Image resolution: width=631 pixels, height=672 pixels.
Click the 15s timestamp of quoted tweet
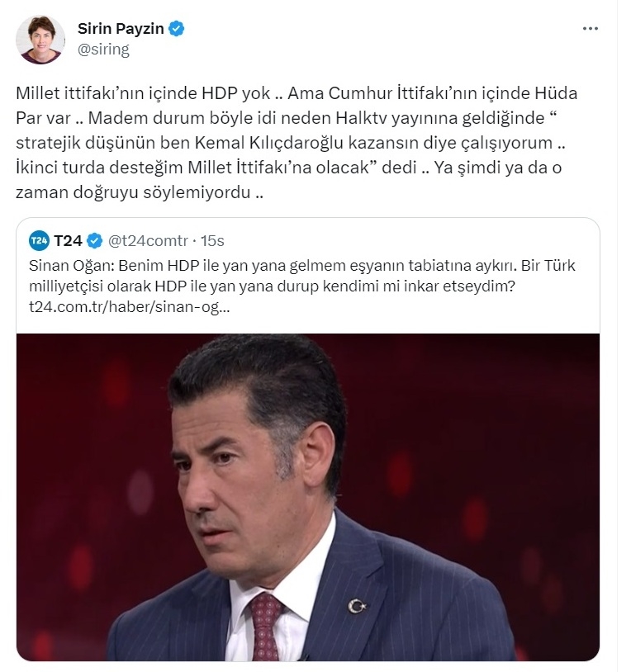pos(212,241)
